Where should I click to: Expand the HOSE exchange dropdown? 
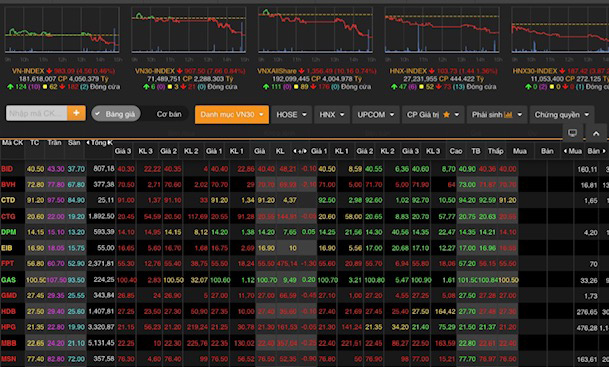pyautogui.click(x=291, y=115)
